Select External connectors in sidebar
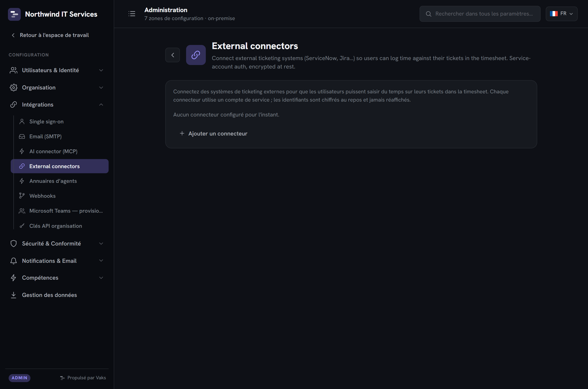This screenshot has height=389, width=588. pos(59,166)
